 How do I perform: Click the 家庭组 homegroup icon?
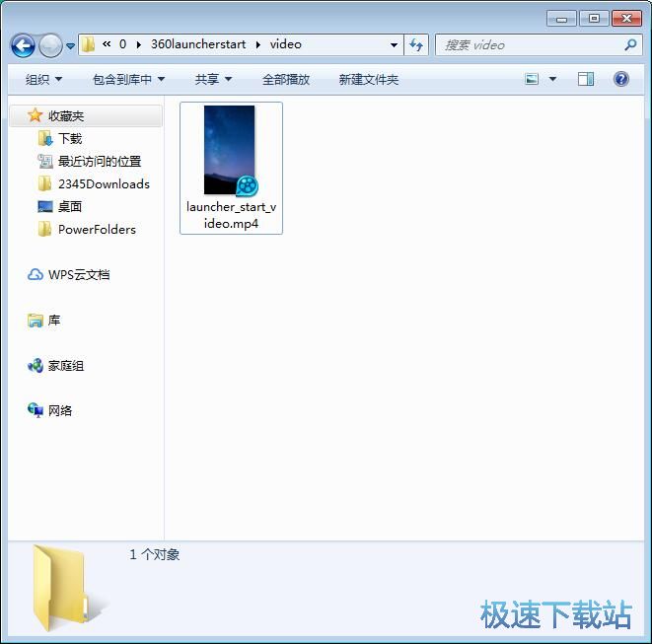[x=36, y=366]
